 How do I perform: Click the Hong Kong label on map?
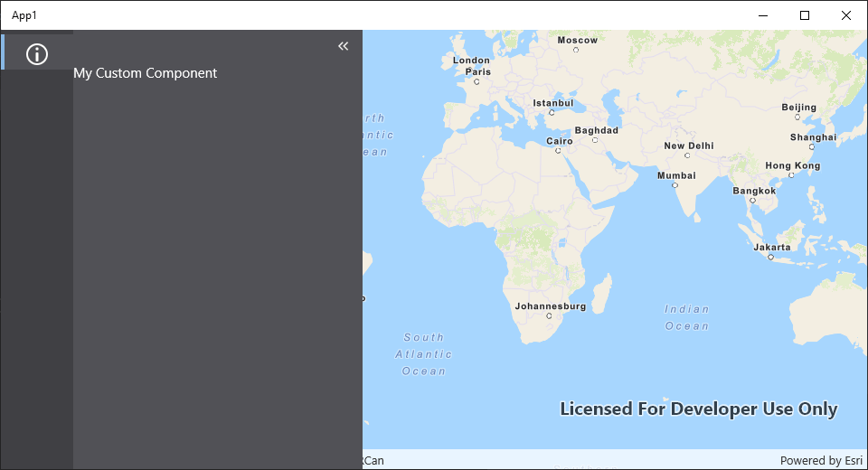coord(793,165)
